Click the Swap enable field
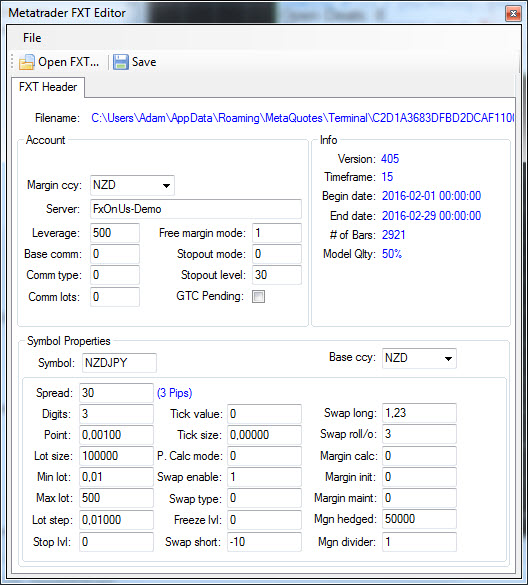Viewport: 528px width, 585px height. pyautogui.click(x=264, y=477)
